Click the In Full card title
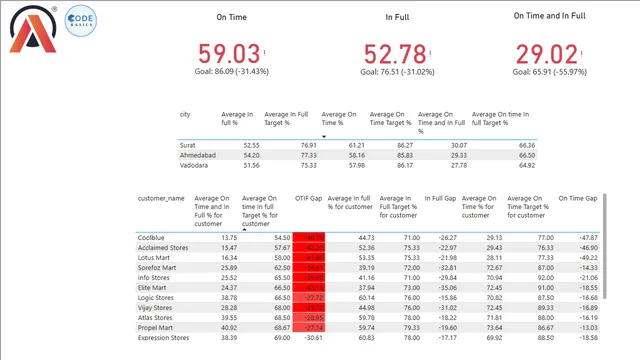 tap(397, 17)
